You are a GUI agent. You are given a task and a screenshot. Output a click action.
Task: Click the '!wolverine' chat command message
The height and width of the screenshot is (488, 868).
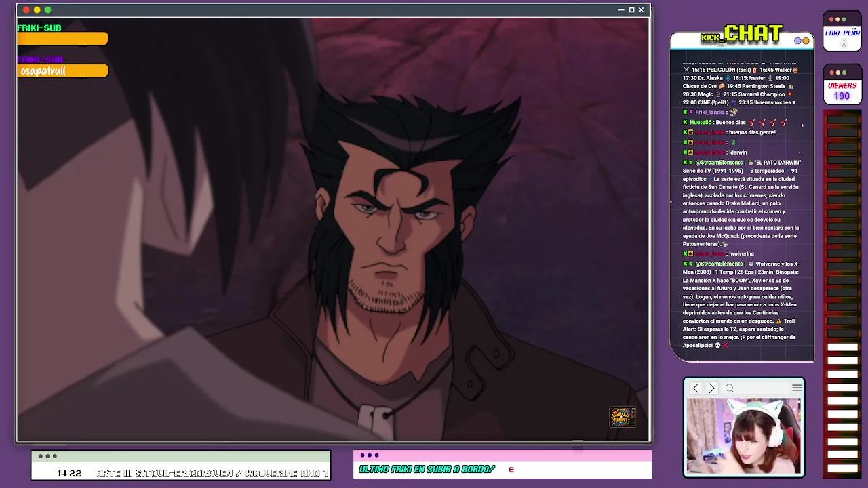[740, 253]
